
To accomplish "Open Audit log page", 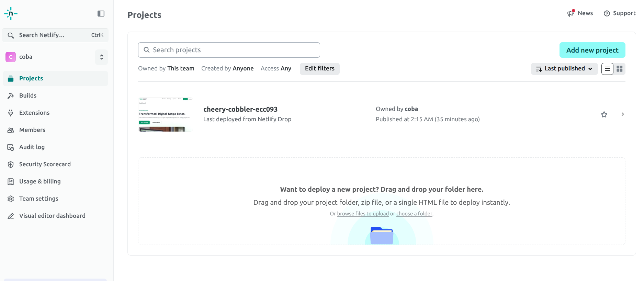I will (55, 147).
